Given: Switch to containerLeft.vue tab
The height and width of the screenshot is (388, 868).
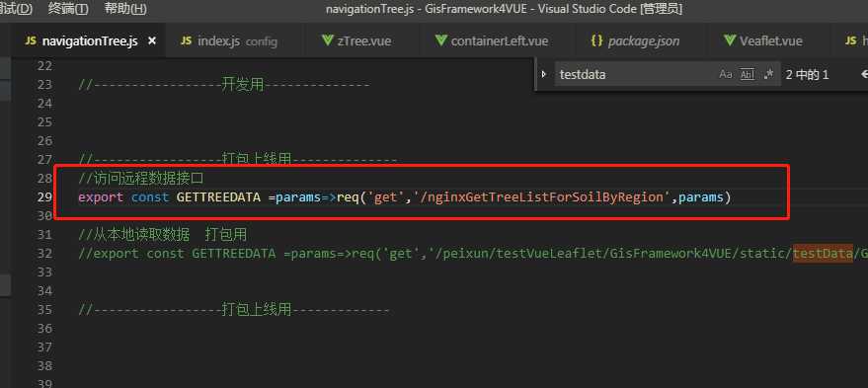Looking at the screenshot, I should 492,41.
